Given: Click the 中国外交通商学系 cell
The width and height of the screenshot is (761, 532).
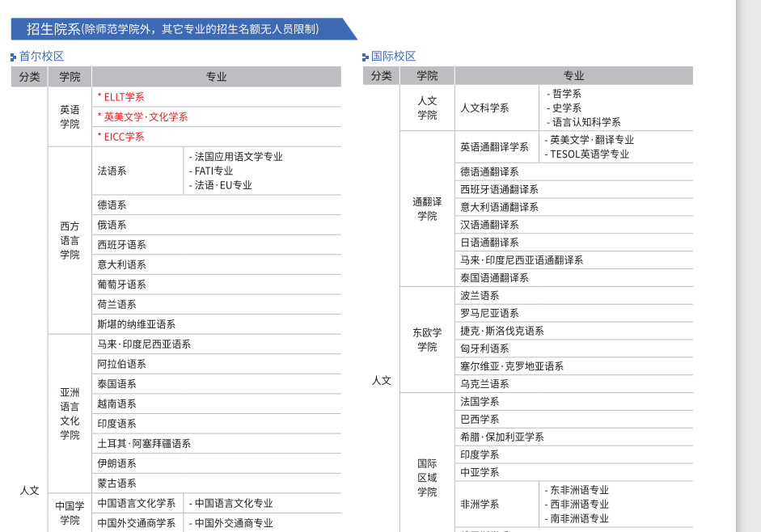Looking at the screenshot, I should pos(137,523).
